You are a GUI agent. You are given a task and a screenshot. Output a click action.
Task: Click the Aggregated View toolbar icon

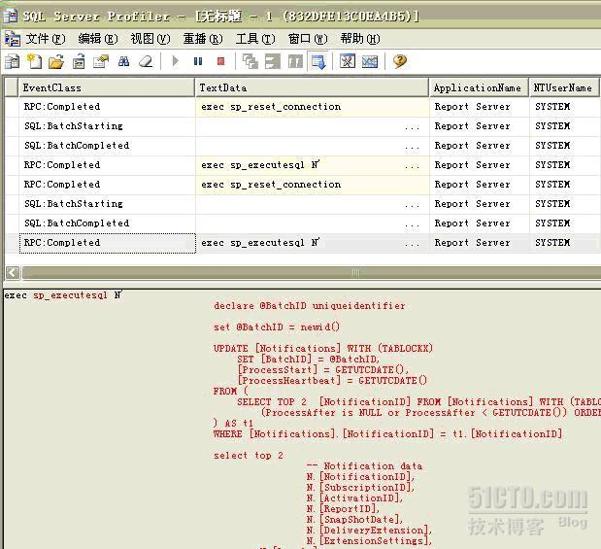tap(295, 61)
